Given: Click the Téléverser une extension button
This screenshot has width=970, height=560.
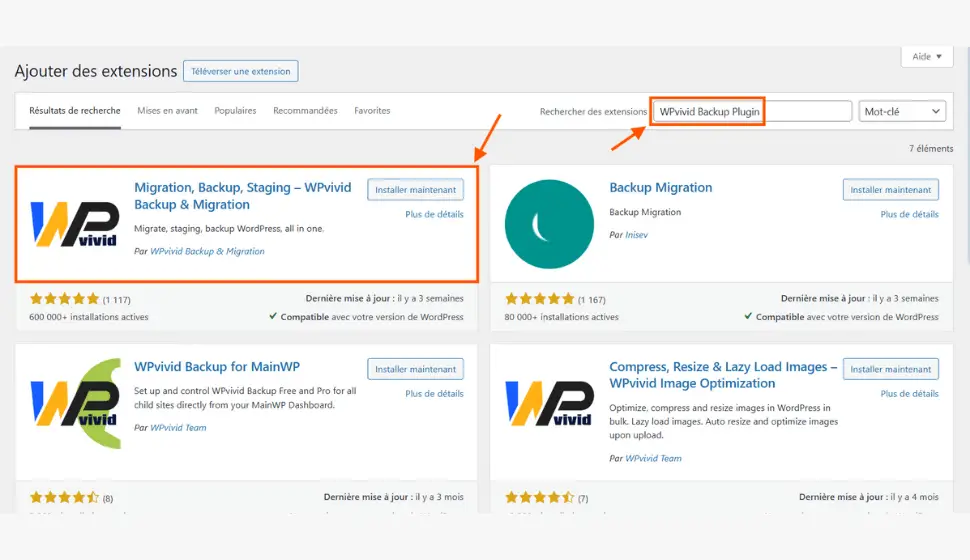Looking at the screenshot, I should tap(241, 71).
